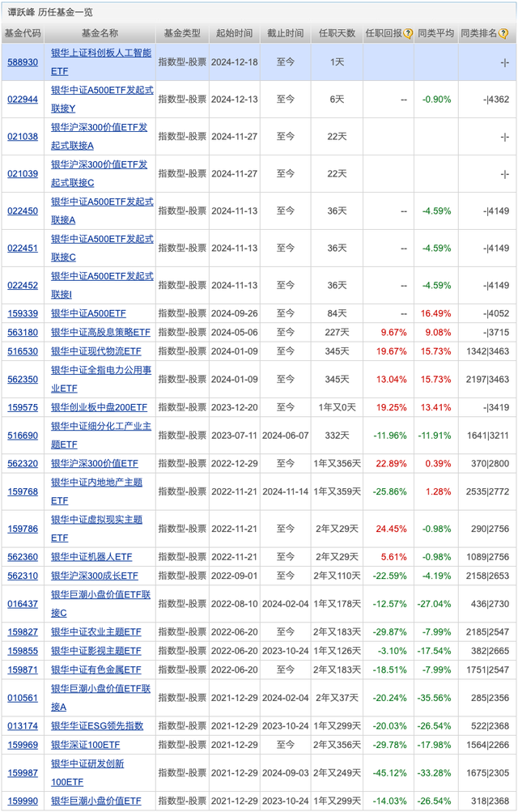
Task: Open the 银华中证机器人ETF link
Action: coord(91,557)
